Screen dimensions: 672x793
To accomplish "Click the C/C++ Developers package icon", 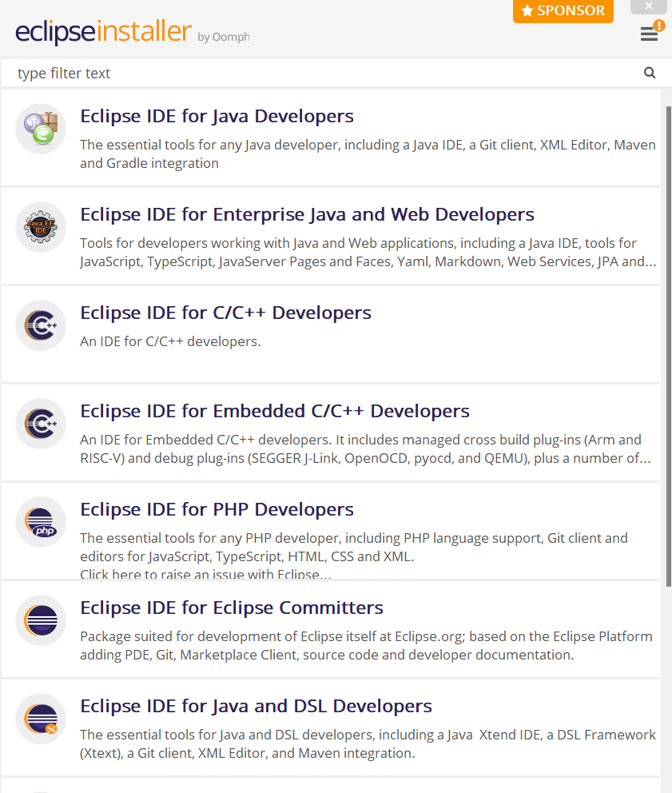I will 41,325.
